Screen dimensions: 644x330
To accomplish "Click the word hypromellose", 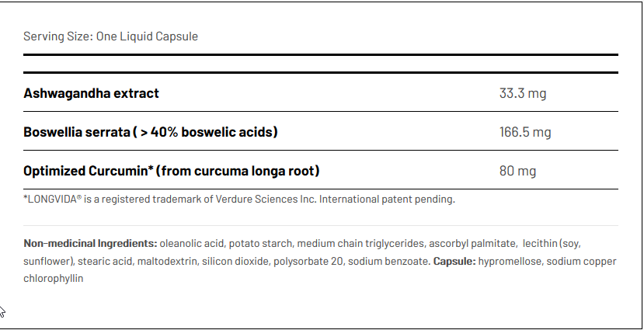I will (x=511, y=261).
